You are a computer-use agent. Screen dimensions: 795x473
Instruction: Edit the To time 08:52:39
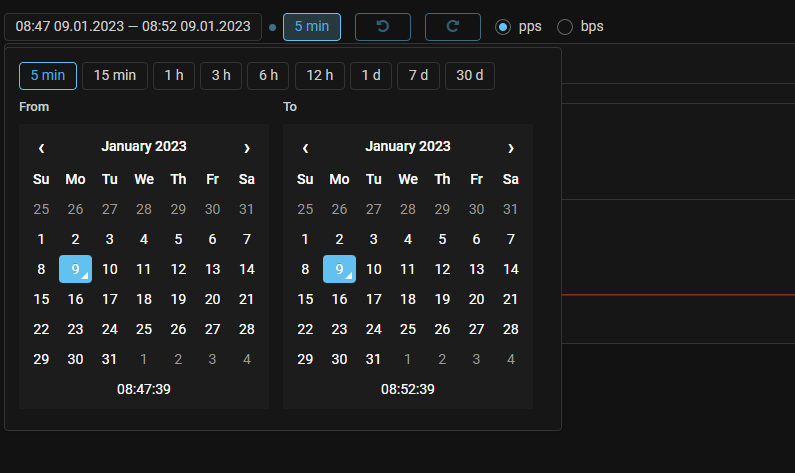[408, 389]
